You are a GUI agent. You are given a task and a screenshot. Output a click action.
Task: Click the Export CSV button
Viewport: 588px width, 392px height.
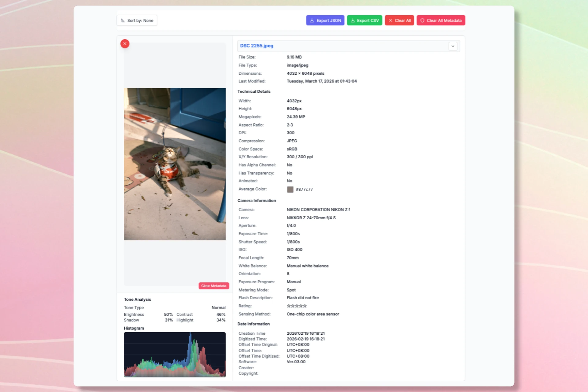364,20
